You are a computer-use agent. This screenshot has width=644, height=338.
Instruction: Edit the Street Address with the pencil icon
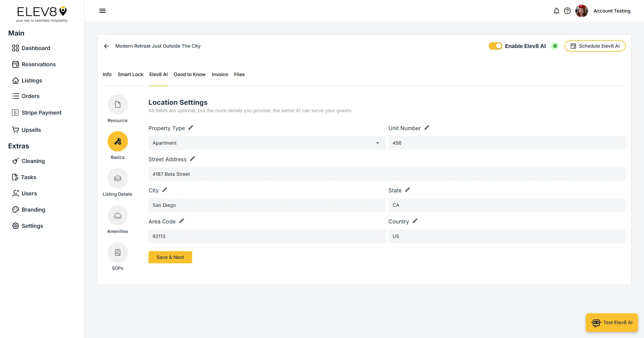coord(192,159)
